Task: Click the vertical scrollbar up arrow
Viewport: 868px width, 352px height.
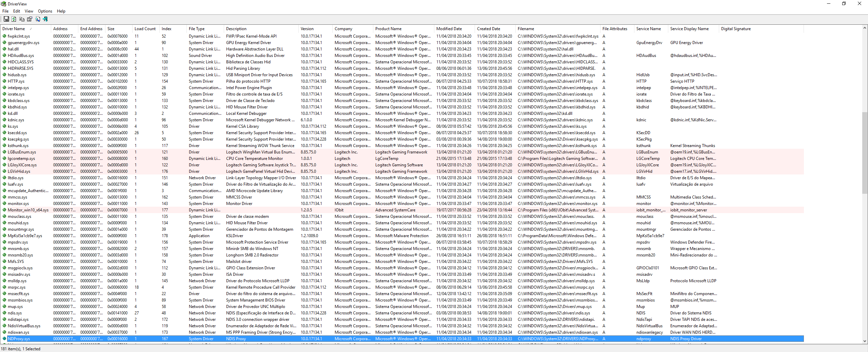Action: [865, 28]
